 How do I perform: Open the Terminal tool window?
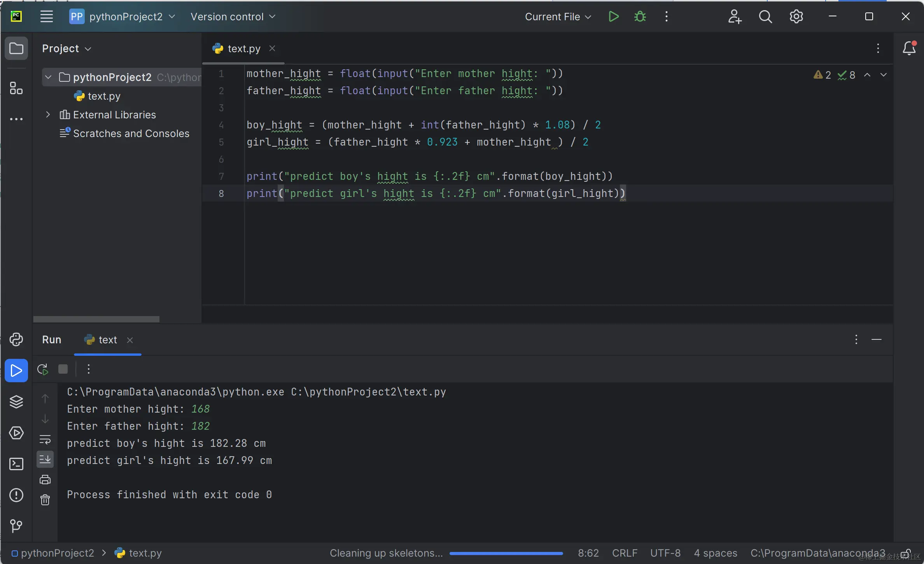16,464
